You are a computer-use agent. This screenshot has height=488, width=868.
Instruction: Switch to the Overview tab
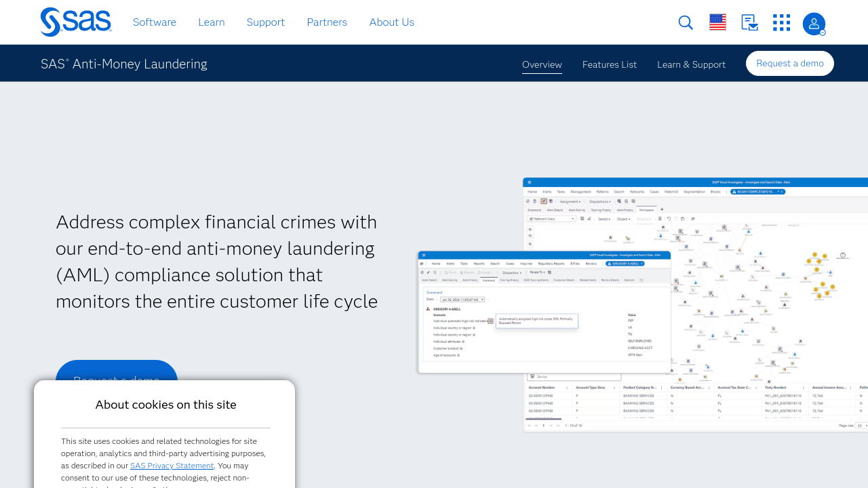pos(542,64)
